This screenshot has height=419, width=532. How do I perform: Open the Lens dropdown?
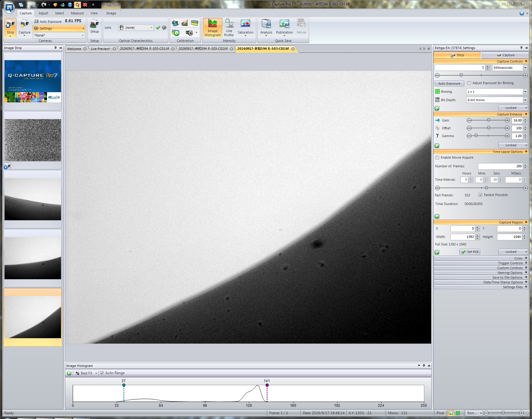[x=151, y=28]
